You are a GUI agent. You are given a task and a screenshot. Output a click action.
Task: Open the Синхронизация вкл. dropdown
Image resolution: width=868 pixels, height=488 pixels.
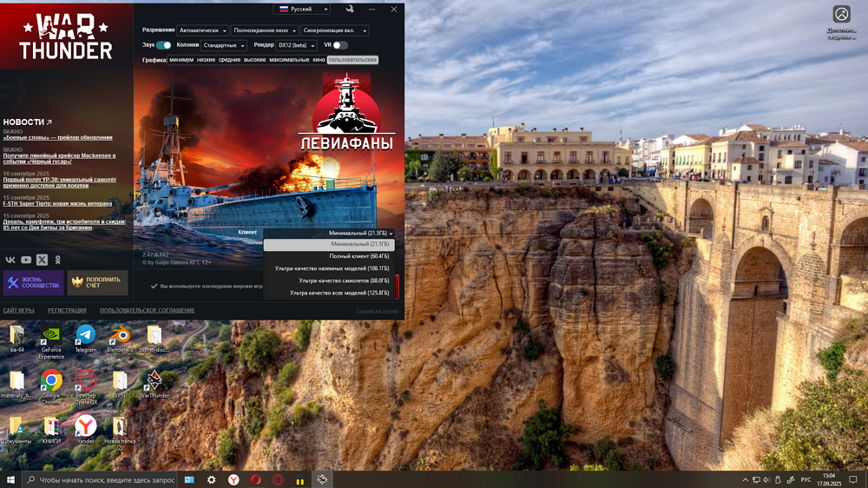coord(335,30)
